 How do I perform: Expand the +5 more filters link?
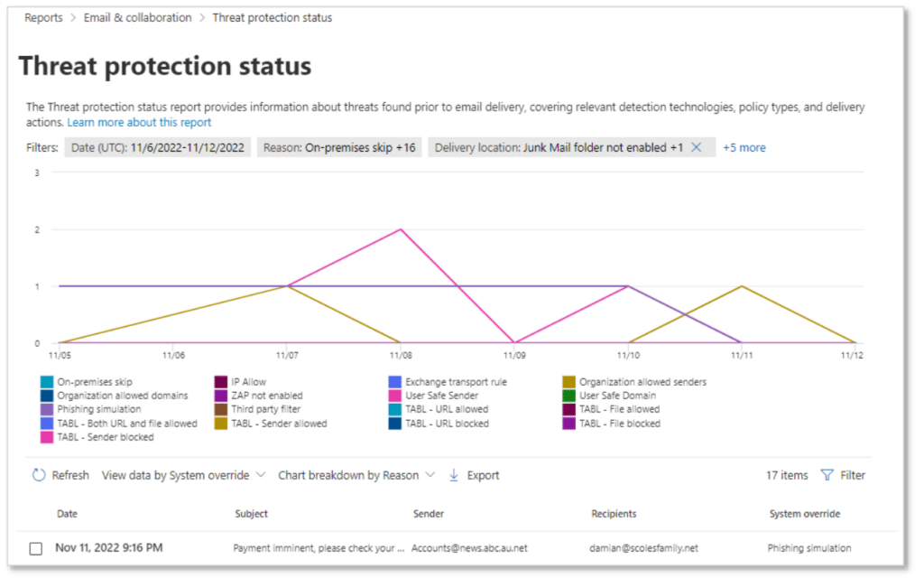point(743,146)
